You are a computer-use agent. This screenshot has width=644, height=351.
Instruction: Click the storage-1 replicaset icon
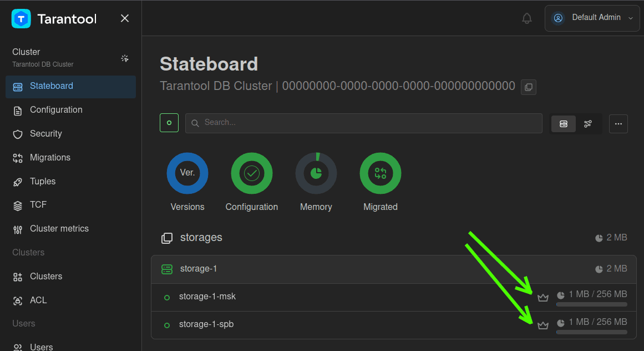pos(167,269)
